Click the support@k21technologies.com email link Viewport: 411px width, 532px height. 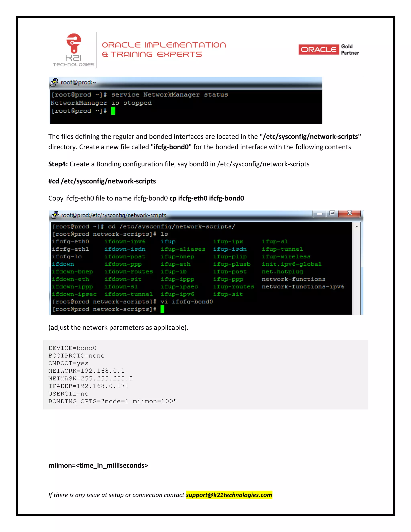[229, 495]
